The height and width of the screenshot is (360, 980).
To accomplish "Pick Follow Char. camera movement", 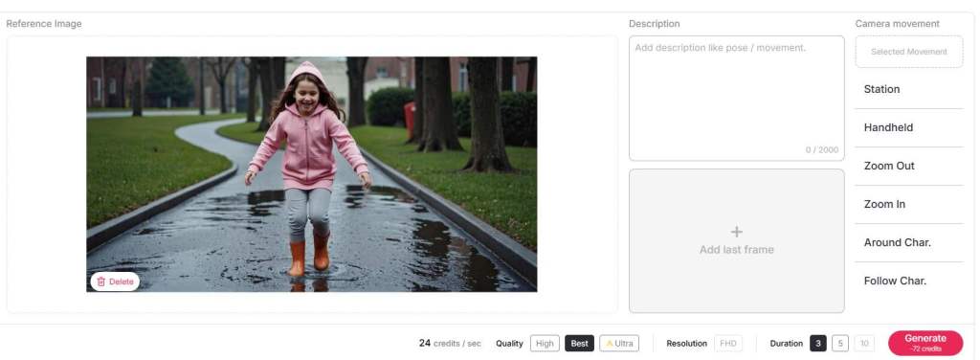I will pyautogui.click(x=909, y=281).
